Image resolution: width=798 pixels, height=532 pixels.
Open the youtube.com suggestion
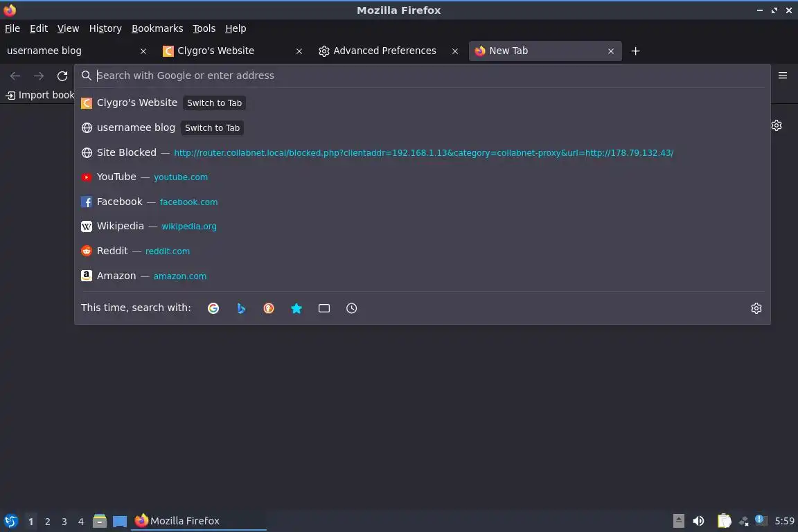point(423,177)
